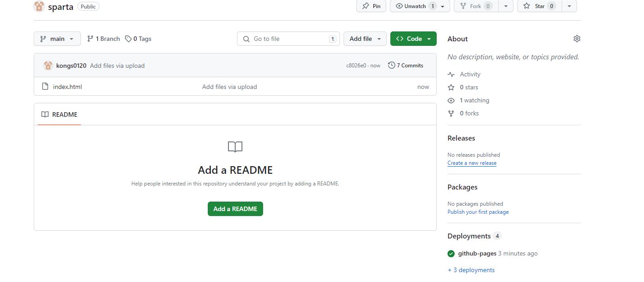644x282 pixels.
Task: Open the Star lists dropdown arrow
Action: (569, 6)
